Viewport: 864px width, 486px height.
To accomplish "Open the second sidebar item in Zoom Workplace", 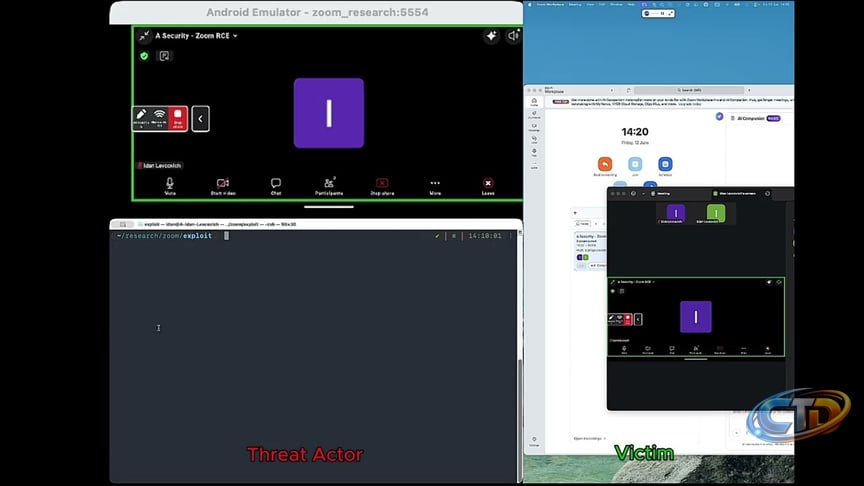I will coord(534,115).
